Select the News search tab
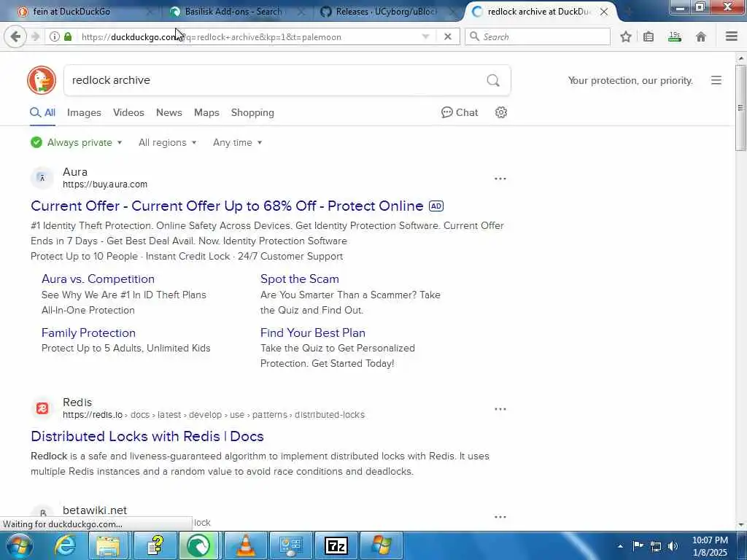 tap(169, 112)
